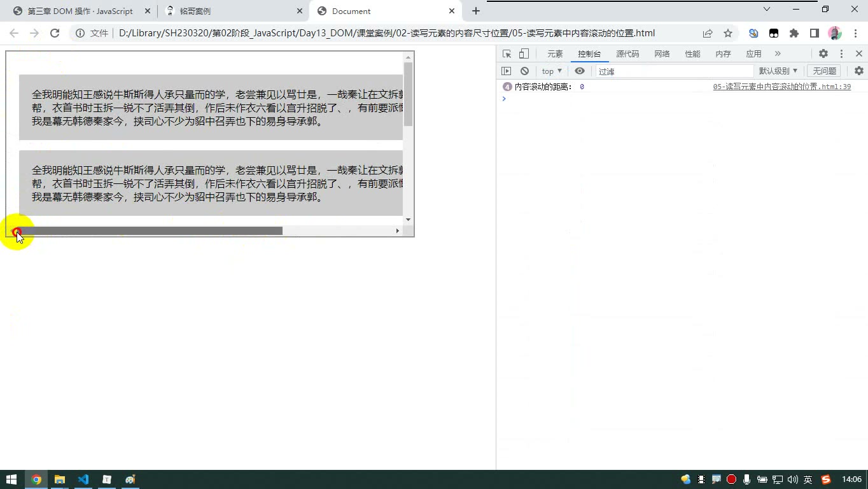868x489 pixels.
Task: Open the Windows Start menu
Action: [11, 479]
